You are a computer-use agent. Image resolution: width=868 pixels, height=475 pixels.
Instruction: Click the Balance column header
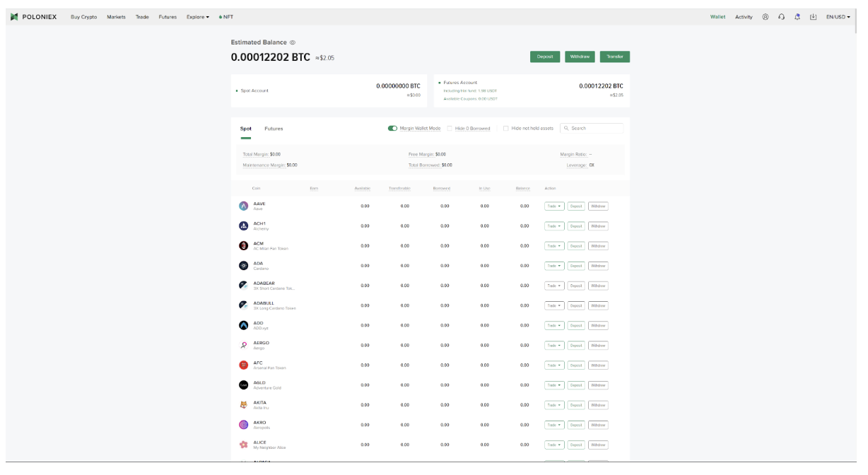[523, 188]
